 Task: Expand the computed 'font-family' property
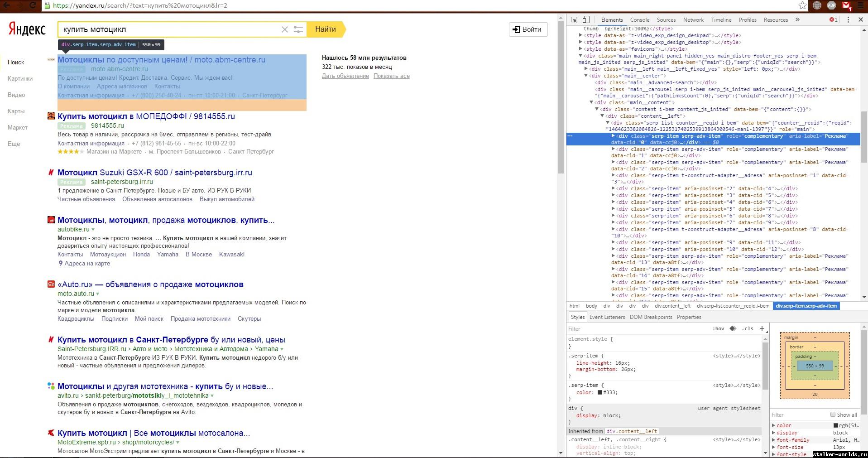pos(773,440)
